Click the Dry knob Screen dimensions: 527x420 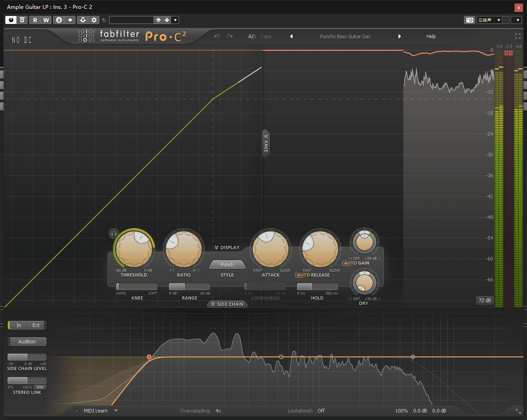pos(364,282)
